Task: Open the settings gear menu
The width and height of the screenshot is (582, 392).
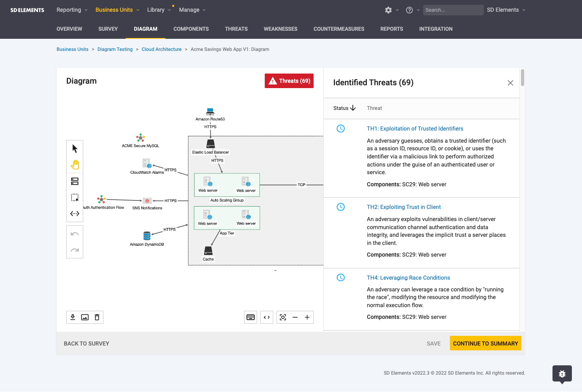Action: pos(388,10)
